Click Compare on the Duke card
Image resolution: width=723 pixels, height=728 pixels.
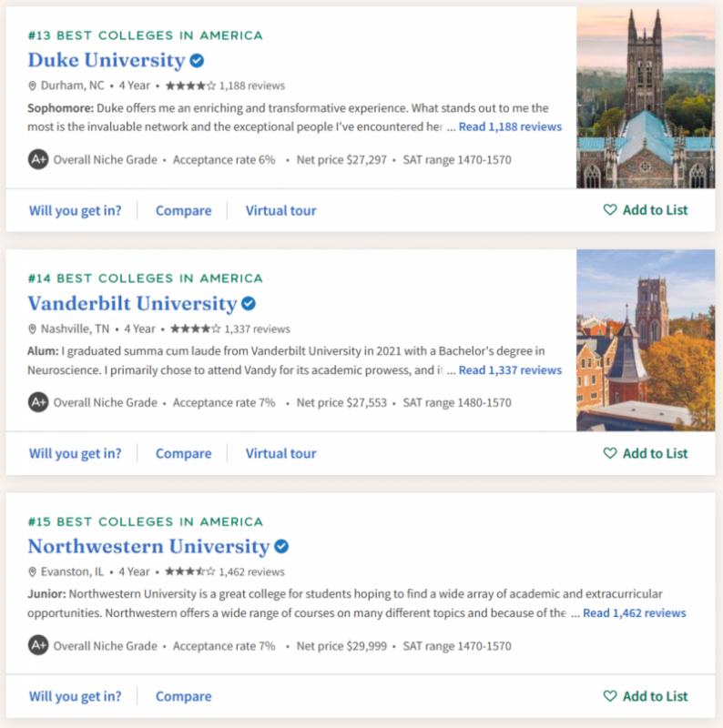click(184, 211)
